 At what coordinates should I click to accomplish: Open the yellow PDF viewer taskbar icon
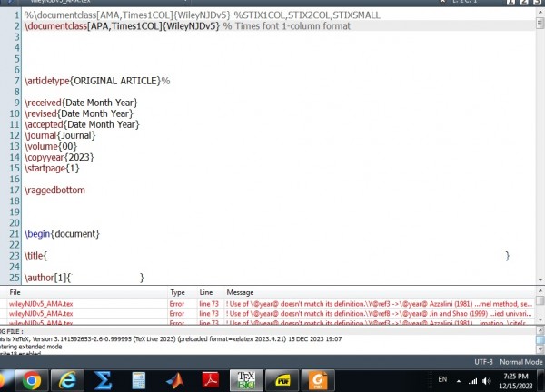(x=282, y=379)
